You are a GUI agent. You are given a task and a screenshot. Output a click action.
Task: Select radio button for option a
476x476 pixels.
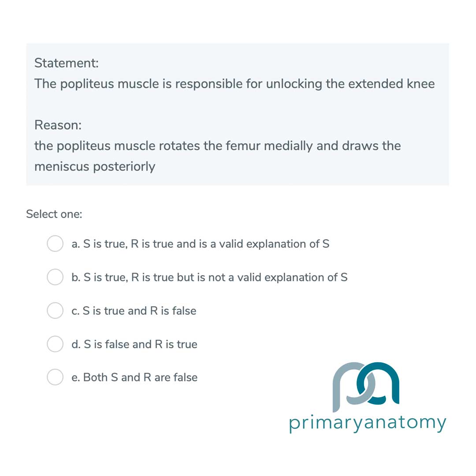(55, 244)
